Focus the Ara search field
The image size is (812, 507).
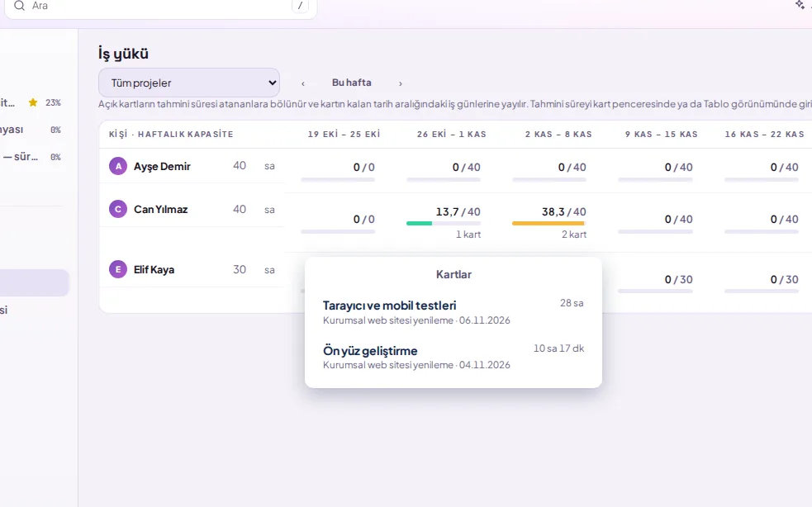pos(160,7)
